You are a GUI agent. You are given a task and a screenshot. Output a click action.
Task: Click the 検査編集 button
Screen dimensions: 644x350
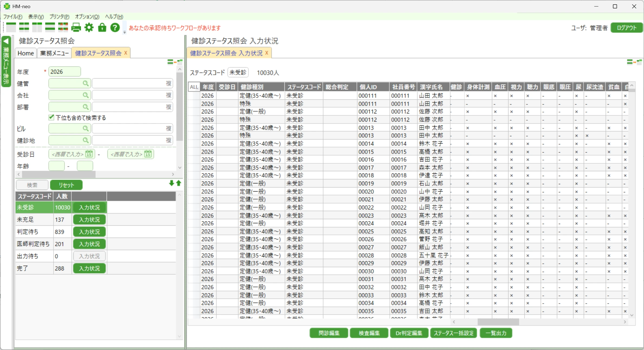369,333
